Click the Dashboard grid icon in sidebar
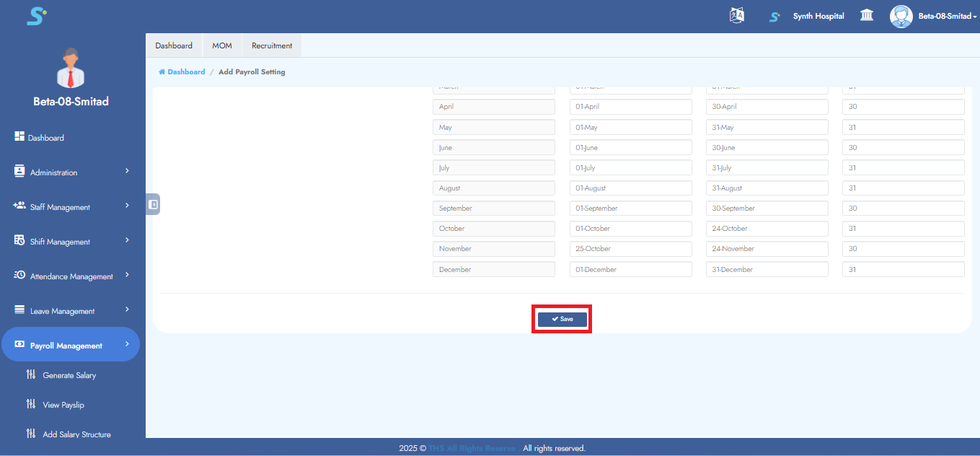 [x=19, y=137]
